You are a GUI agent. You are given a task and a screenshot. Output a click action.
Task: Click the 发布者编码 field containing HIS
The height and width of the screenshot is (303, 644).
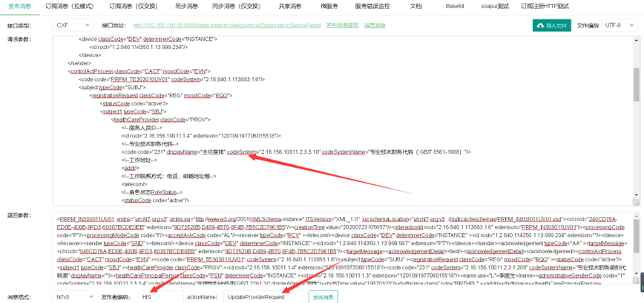[x=160, y=297]
